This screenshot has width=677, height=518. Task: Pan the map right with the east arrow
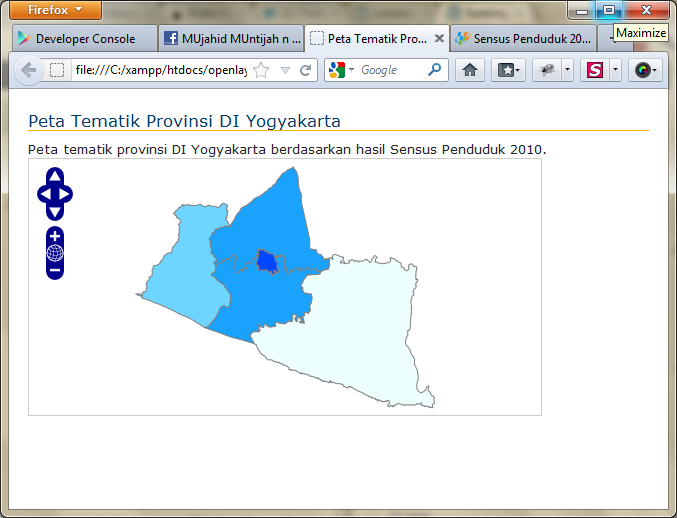coord(66,194)
